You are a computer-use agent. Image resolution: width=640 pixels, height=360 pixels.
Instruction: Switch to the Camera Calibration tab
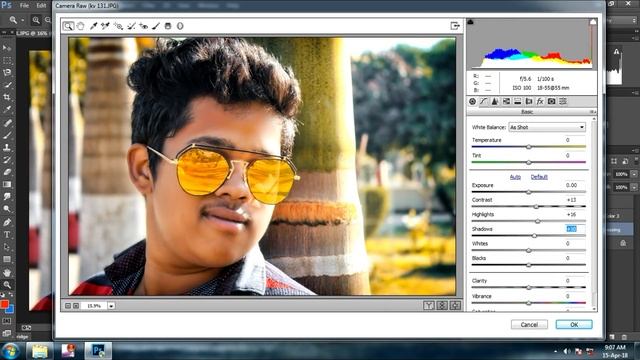[x=551, y=101]
